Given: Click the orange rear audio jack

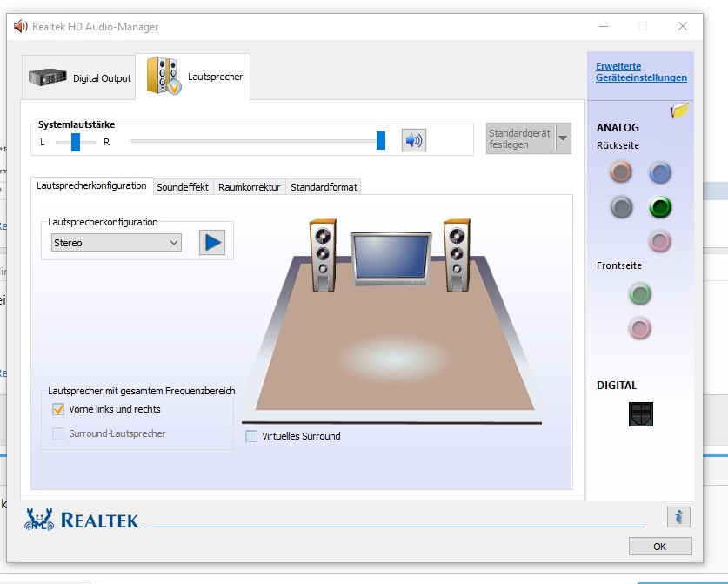Looking at the screenshot, I should click(621, 172).
